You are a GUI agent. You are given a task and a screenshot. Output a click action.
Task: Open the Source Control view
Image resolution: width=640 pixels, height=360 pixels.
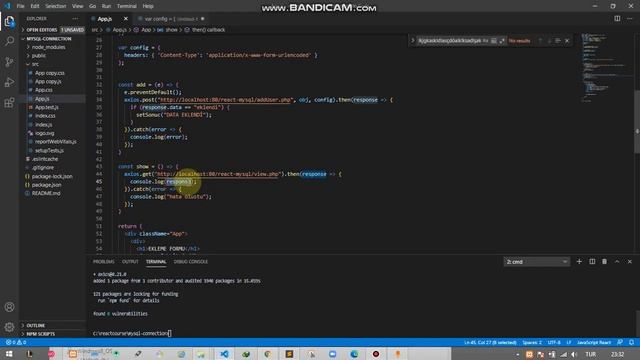(x=9, y=62)
